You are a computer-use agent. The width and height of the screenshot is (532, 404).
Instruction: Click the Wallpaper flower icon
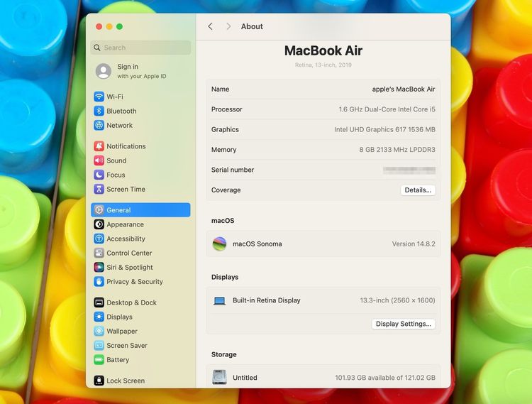[x=99, y=331]
